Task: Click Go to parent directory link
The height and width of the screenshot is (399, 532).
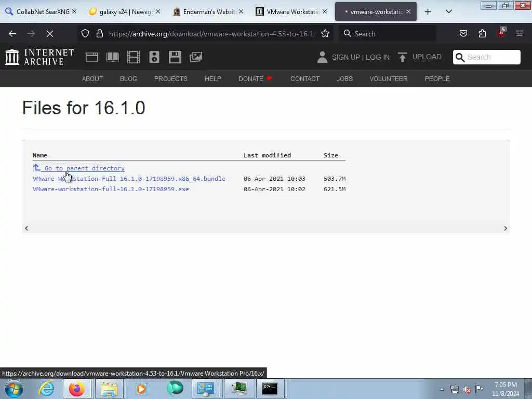Action: [79, 168]
